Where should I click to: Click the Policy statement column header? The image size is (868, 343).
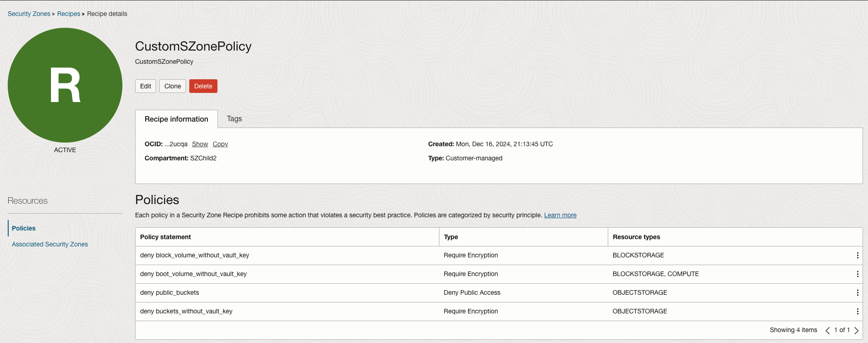click(166, 237)
